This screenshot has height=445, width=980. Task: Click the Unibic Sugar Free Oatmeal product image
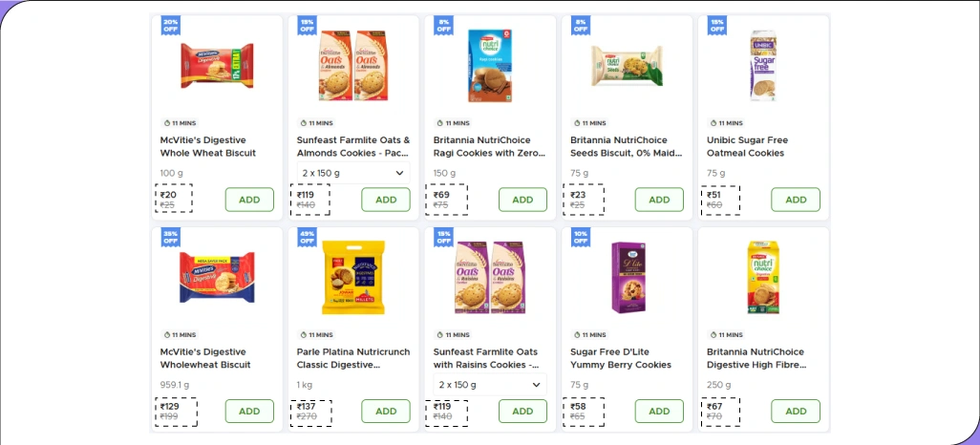pyautogui.click(x=763, y=65)
